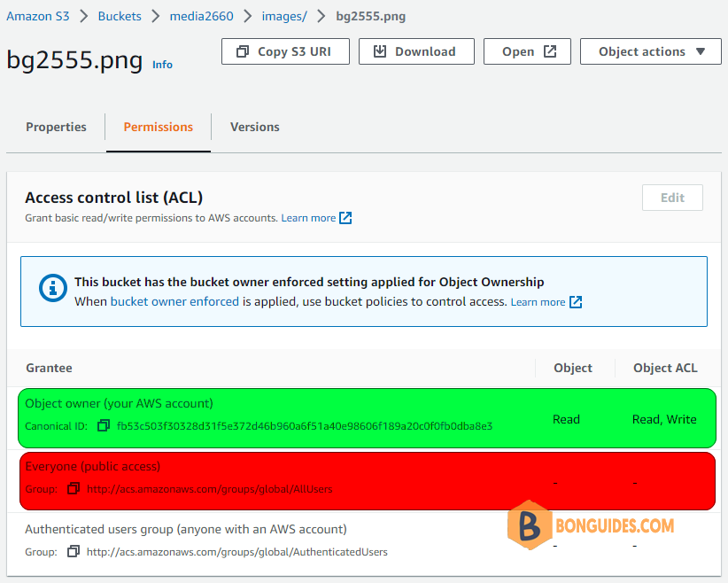This screenshot has height=583, width=728.
Task: Click the Access control list (ACL) heading
Action: tap(113, 198)
